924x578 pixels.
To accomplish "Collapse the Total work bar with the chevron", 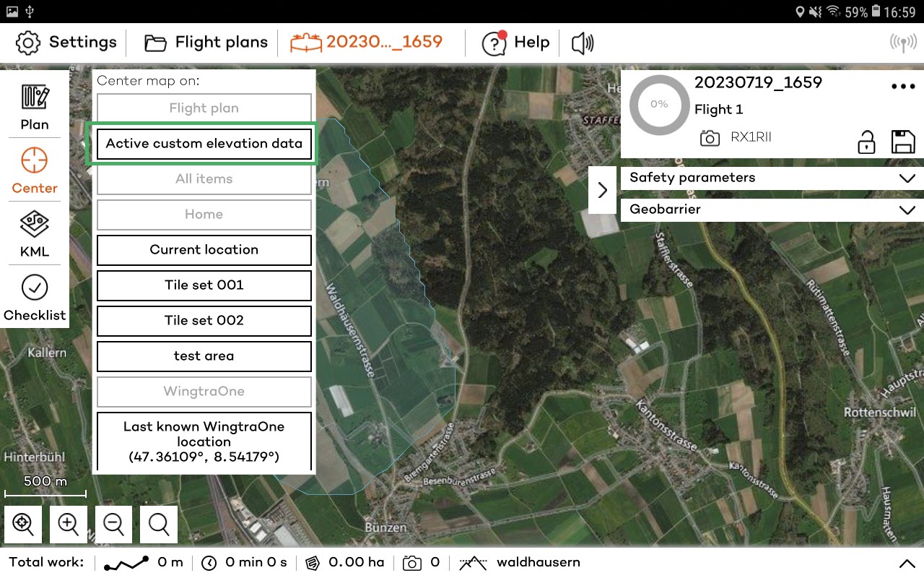I will click(x=907, y=562).
